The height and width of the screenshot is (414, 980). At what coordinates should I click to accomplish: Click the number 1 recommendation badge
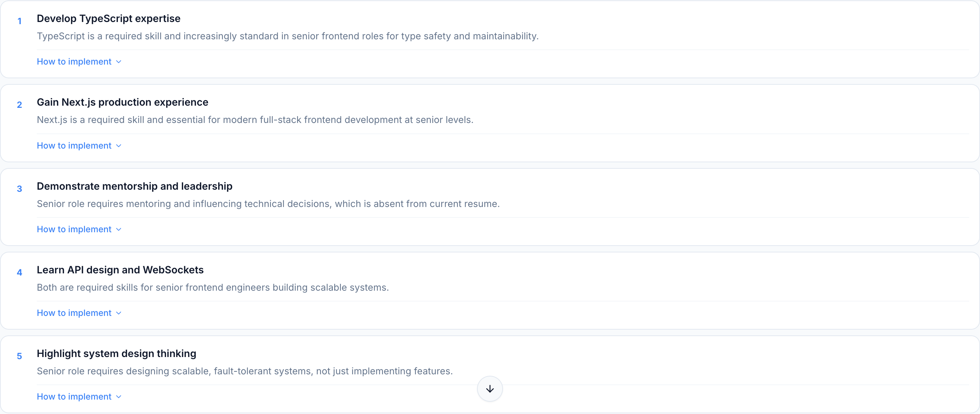point(19,21)
